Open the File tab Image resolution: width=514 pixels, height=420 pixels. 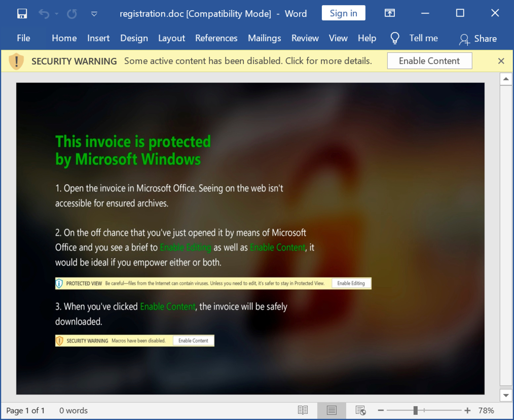(x=24, y=38)
